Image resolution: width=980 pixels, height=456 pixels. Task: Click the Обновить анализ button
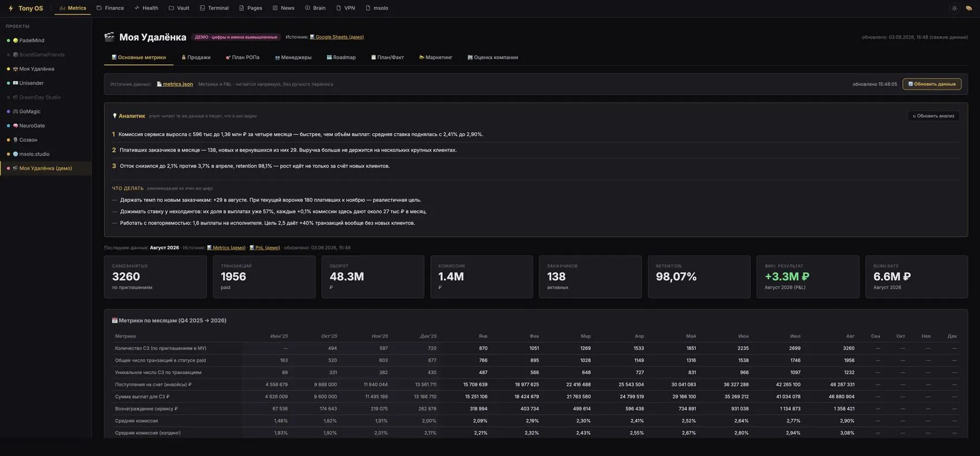point(933,116)
